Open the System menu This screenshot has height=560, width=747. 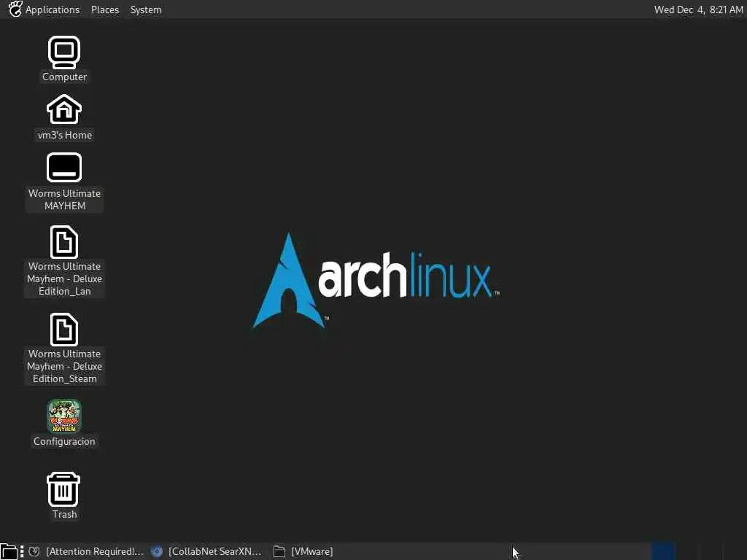point(146,9)
